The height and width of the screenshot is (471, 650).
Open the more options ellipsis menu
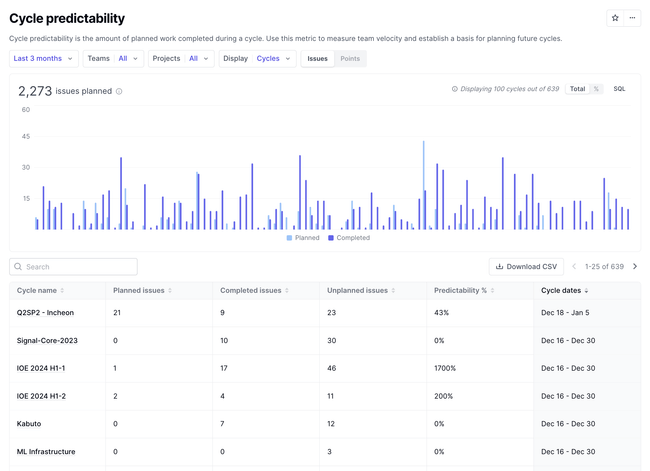632,18
